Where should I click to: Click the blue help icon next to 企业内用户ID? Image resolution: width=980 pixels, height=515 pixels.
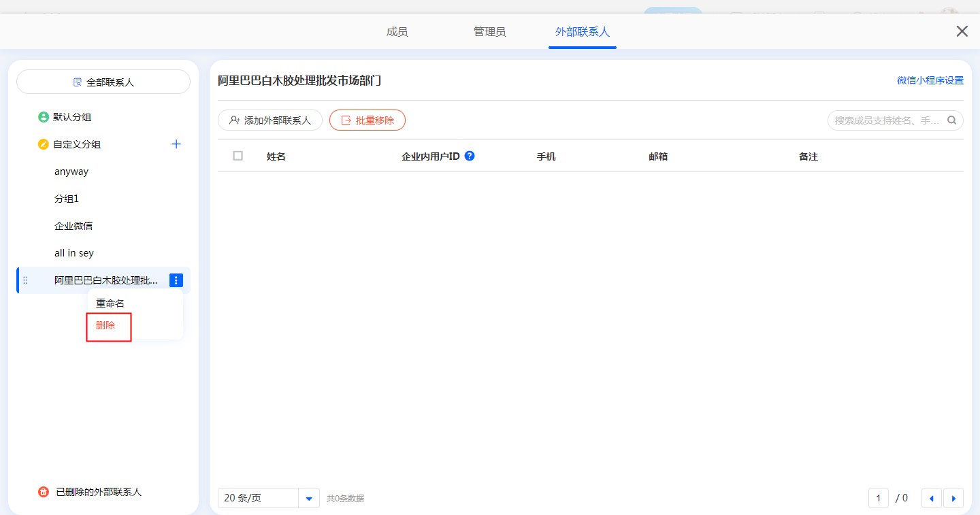click(470, 156)
